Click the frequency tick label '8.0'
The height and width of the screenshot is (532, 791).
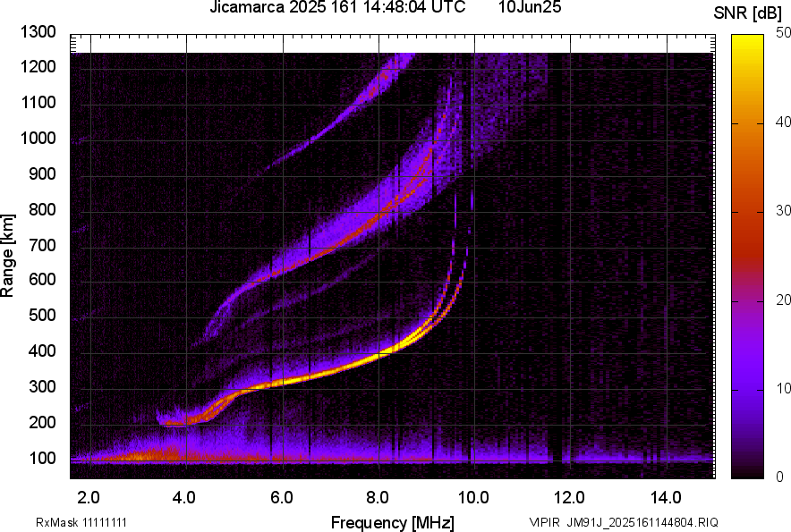pyautogui.click(x=378, y=498)
